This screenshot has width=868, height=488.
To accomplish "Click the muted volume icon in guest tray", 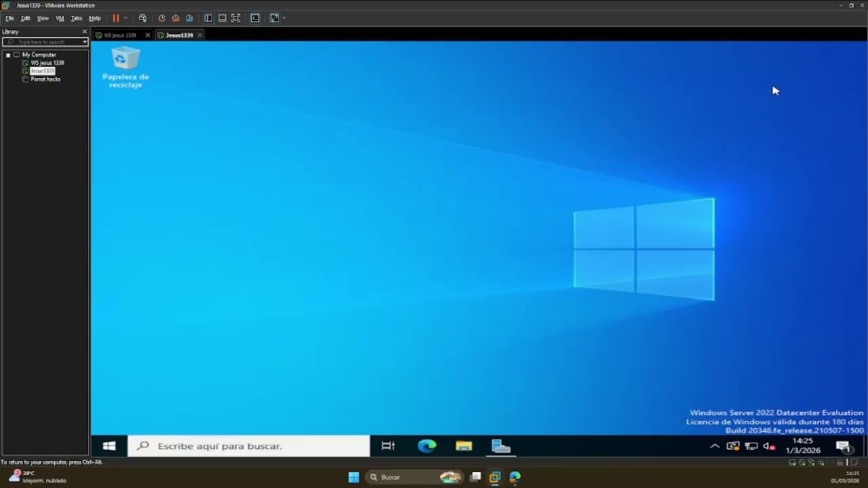I will point(769,446).
